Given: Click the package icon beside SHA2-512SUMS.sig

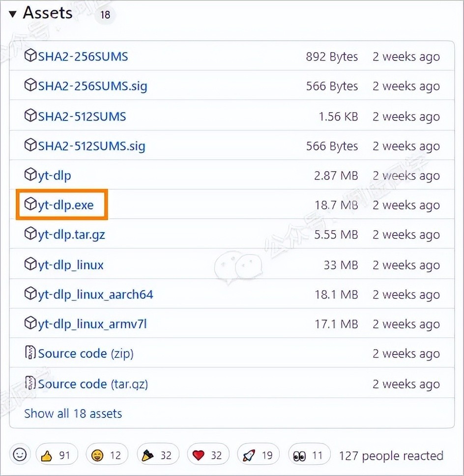Looking at the screenshot, I should click(x=30, y=146).
